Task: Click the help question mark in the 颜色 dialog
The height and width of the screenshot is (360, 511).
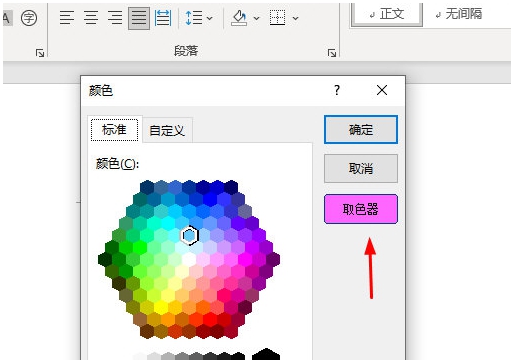Action: [x=337, y=90]
